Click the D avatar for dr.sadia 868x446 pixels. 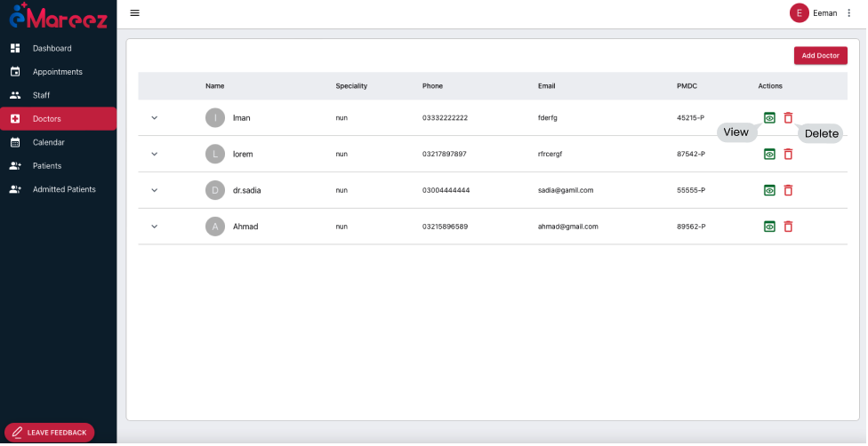point(215,190)
